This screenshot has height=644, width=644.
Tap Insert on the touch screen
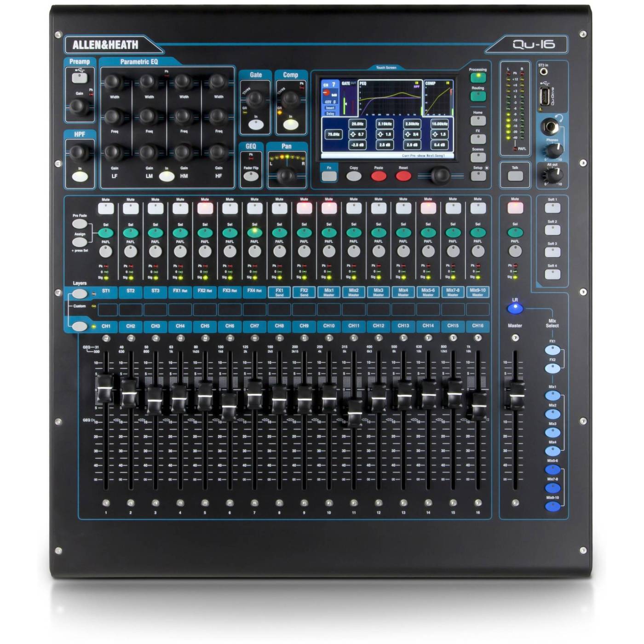330,108
